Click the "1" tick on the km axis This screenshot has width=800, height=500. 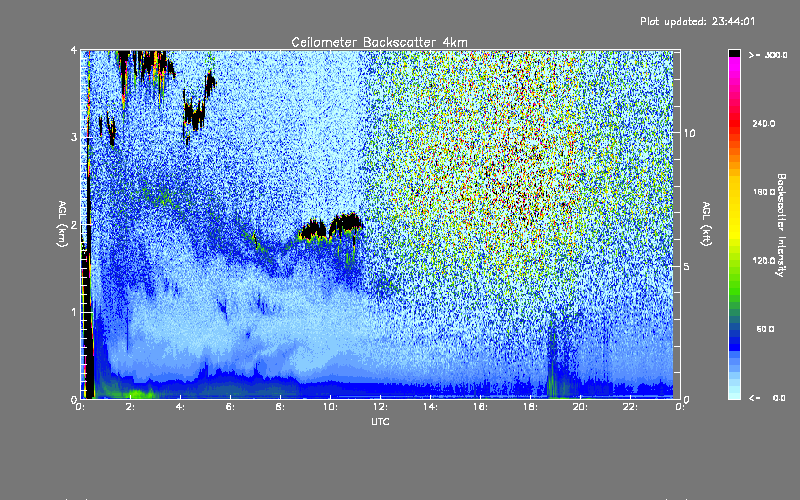[x=74, y=312]
